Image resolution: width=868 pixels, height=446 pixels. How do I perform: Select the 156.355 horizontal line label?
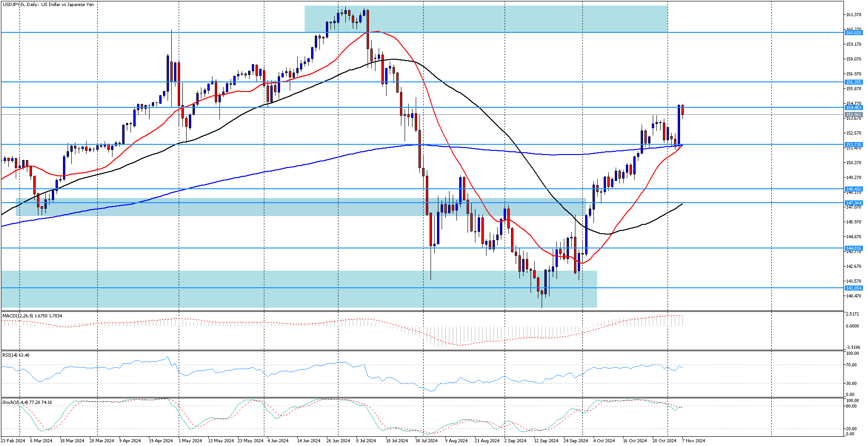[x=853, y=82]
